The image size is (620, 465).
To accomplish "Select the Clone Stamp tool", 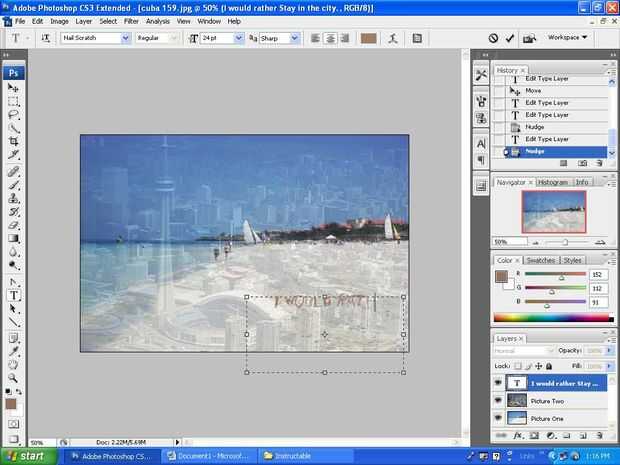I will tap(13, 198).
